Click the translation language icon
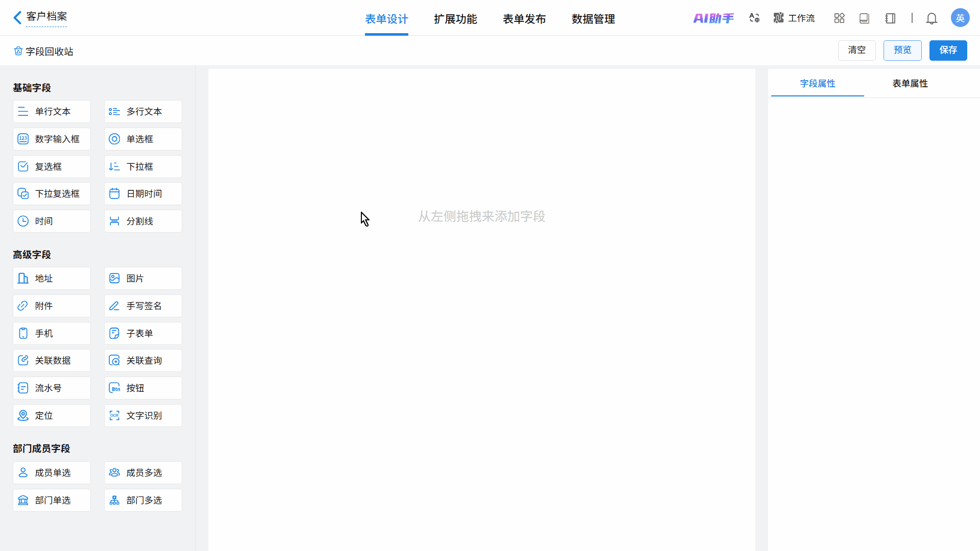This screenshot has height=551, width=980. coord(754,18)
